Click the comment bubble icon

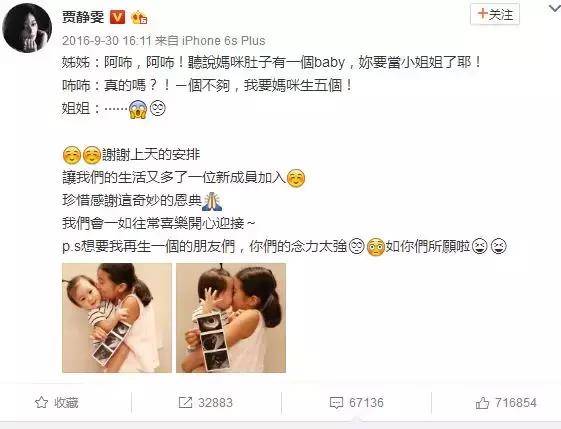[x=336, y=403]
